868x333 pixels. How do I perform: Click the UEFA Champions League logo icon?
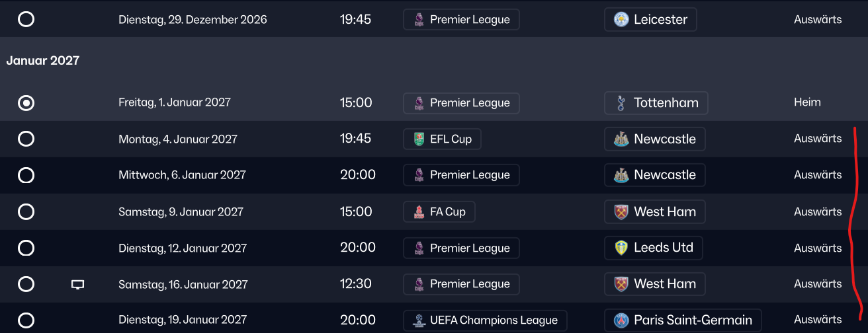(x=419, y=320)
